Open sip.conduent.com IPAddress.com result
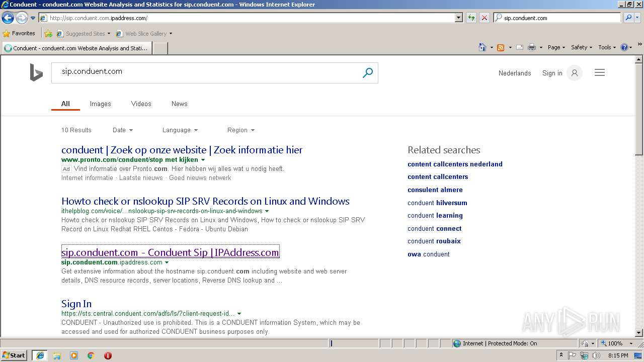Image resolution: width=644 pixels, height=362 pixels. point(170,252)
